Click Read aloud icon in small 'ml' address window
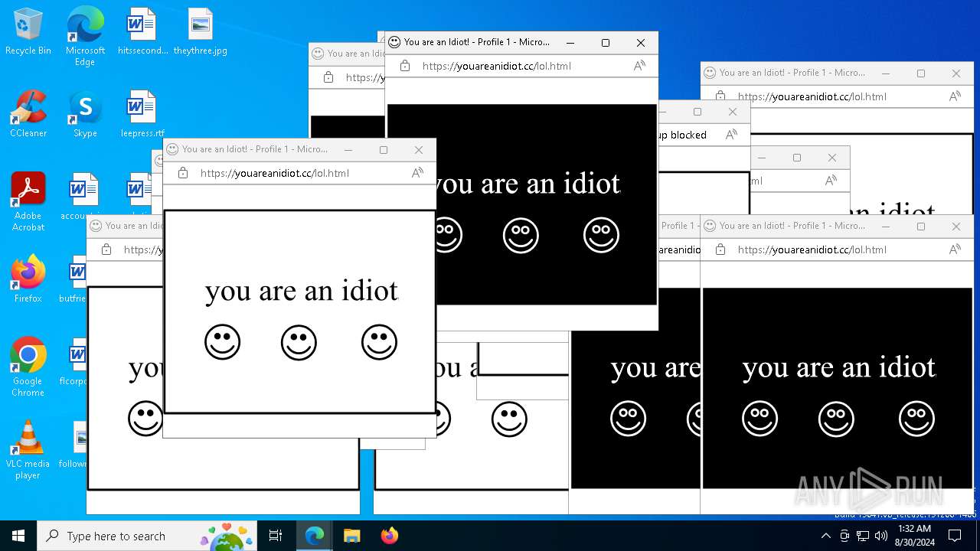 coord(831,181)
